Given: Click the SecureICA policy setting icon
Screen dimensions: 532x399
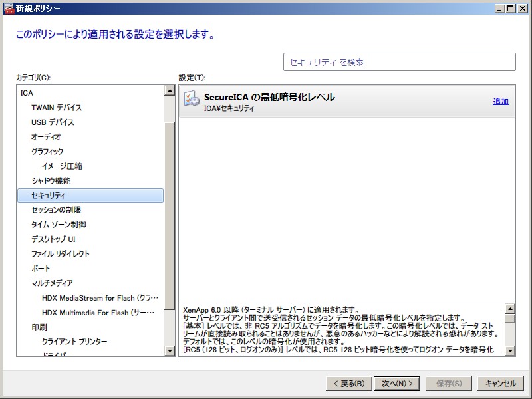Looking at the screenshot, I should click(x=191, y=101).
